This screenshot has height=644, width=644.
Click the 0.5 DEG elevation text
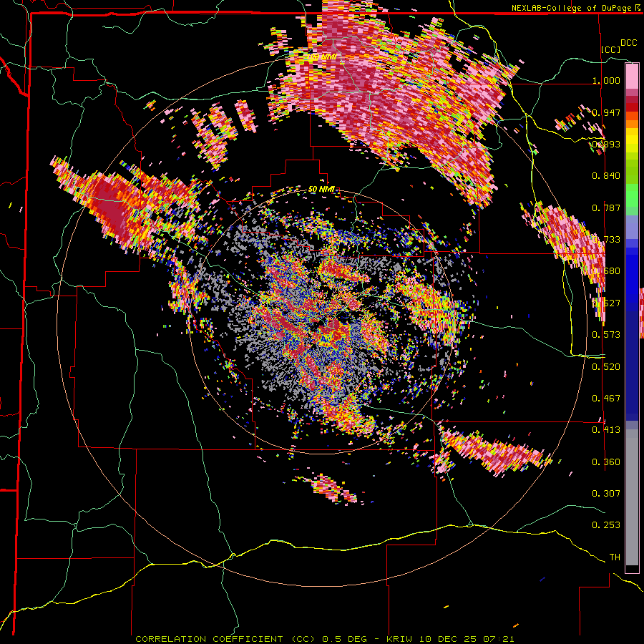(x=346, y=639)
